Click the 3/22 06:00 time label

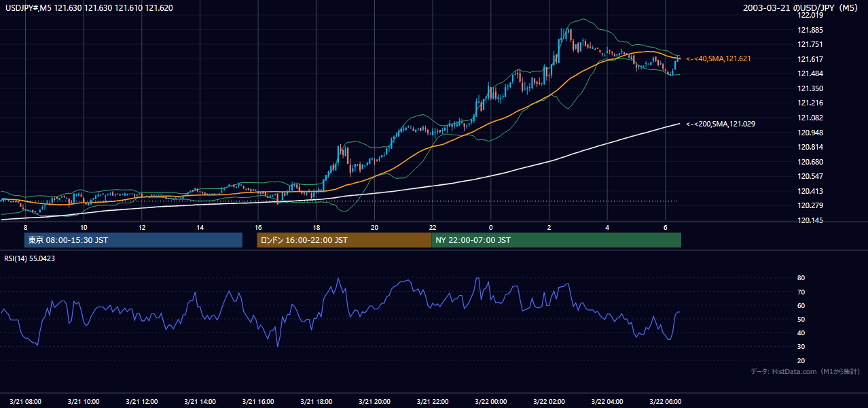(666, 401)
